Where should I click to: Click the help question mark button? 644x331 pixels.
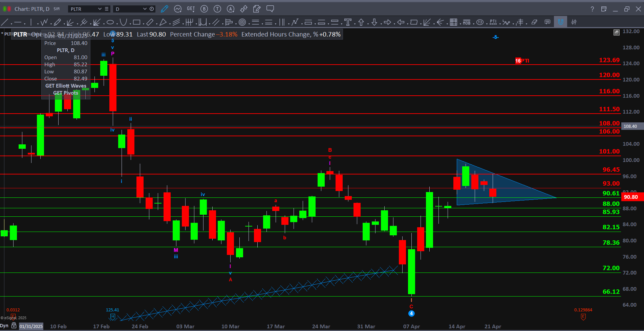[x=592, y=9]
